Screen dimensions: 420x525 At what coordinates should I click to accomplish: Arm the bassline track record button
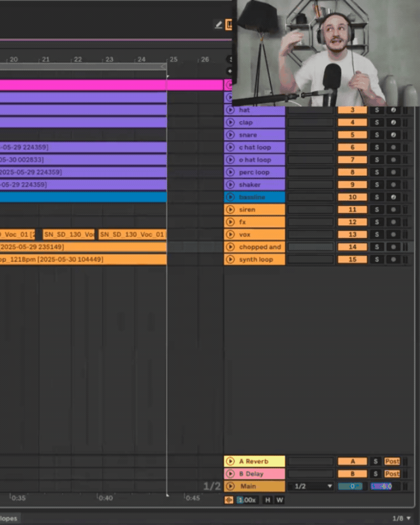pyautogui.click(x=394, y=197)
